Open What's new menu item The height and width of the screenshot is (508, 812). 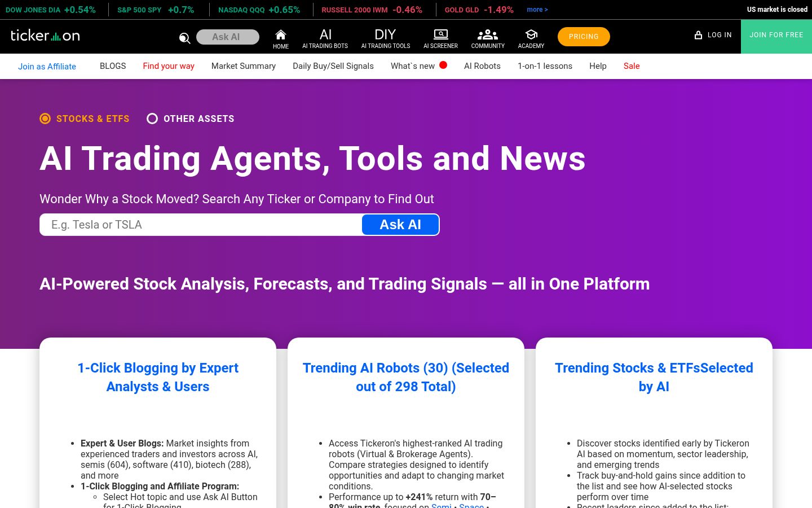pos(413,66)
